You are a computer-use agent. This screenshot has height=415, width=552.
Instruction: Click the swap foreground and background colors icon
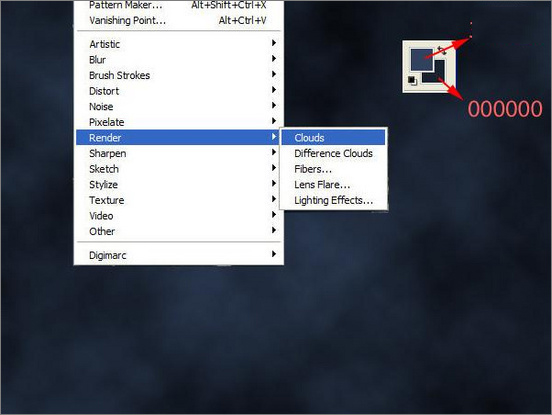[441, 50]
